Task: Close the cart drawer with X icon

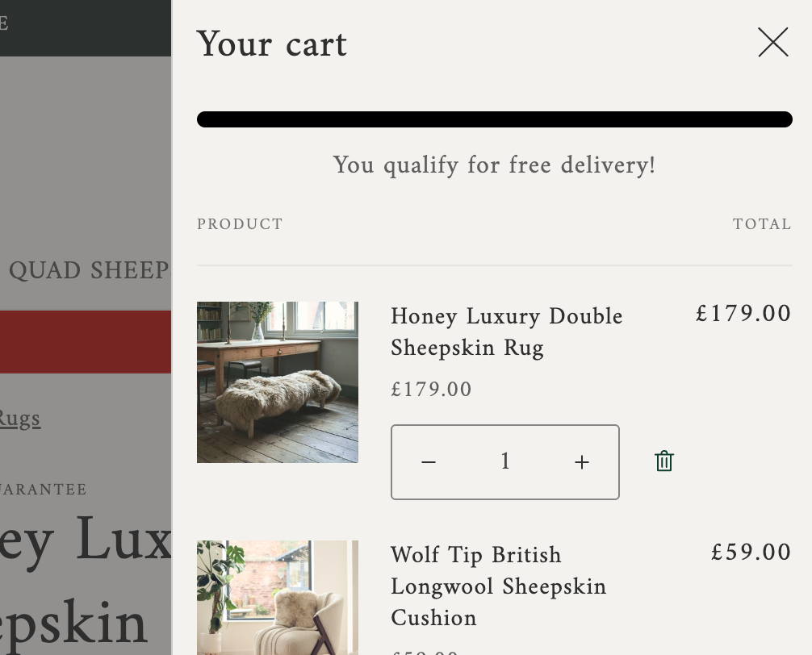Action: pyautogui.click(x=772, y=43)
